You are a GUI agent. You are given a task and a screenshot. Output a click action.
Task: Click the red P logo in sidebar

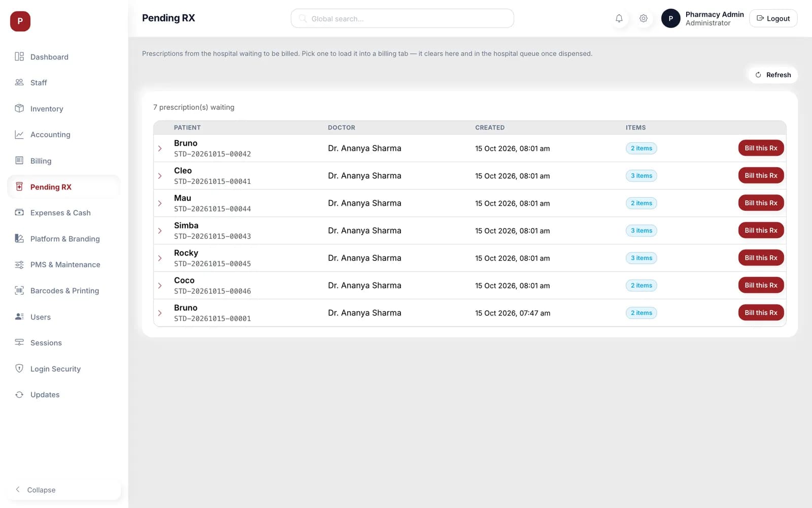point(20,21)
